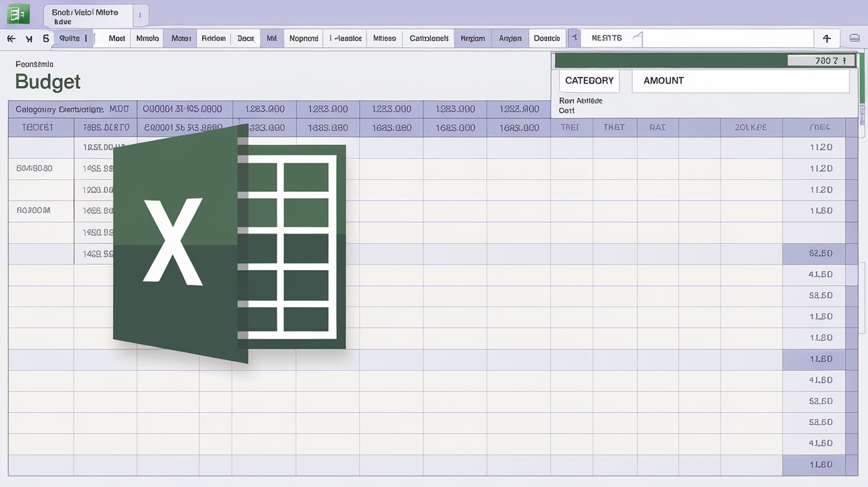This screenshot has width=868, height=487.
Task: Click the numbered button beside document tab
Action: point(140,15)
